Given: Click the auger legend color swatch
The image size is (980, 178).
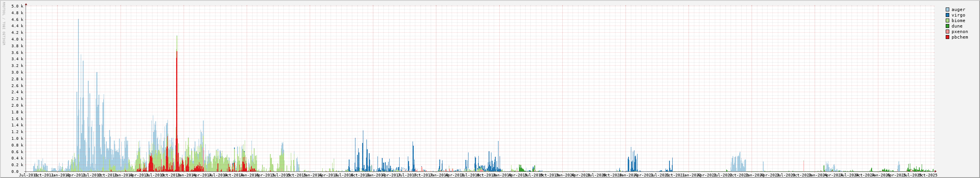Looking at the screenshot, I should (x=947, y=9).
